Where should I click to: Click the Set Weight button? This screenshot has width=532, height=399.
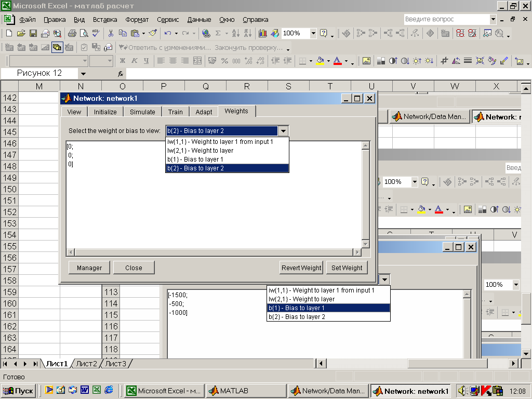pos(347,268)
